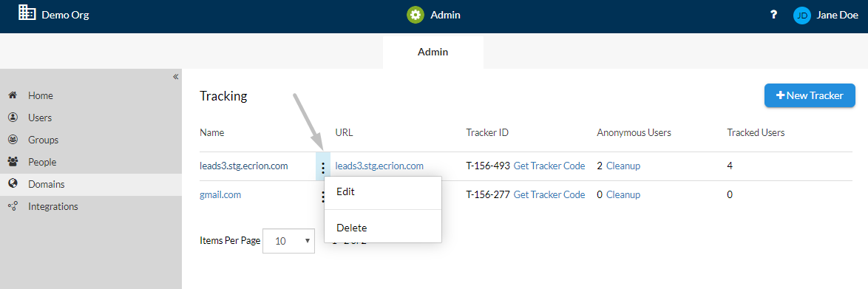Click the green Admin gear icon
The width and height of the screenshot is (868, 289).
(x=416, y=15)
